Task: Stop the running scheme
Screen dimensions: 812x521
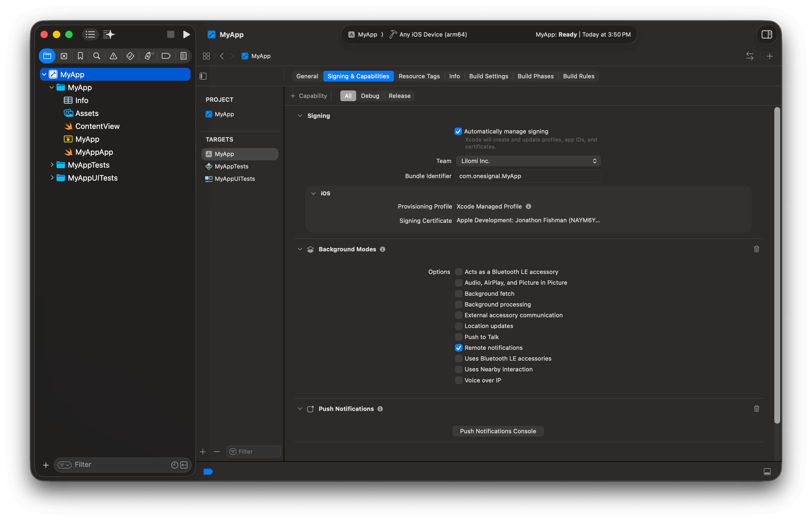Action: pyautogui.click(x=171, y=34)
